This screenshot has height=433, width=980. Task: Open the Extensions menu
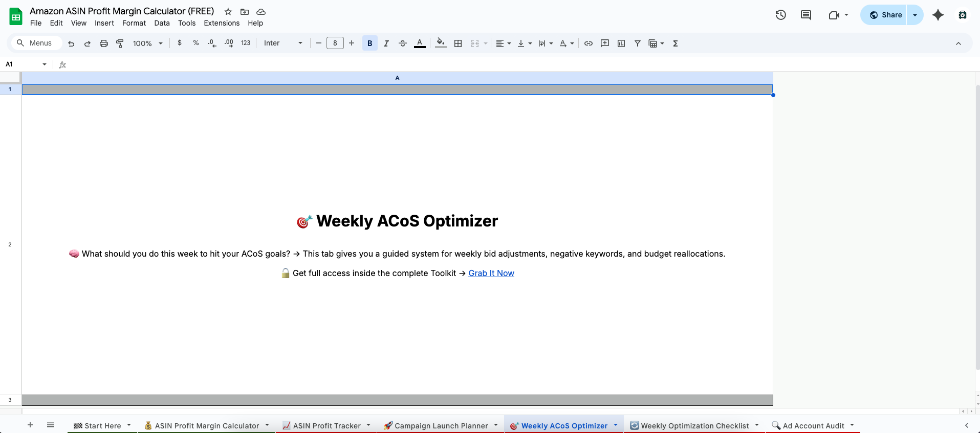point(222,23)
